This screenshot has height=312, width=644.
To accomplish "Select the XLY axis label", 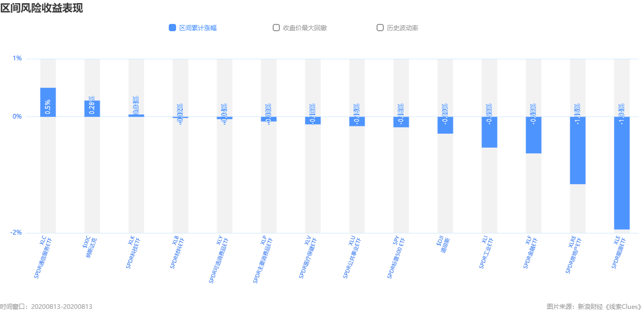I will click(218, 259).
